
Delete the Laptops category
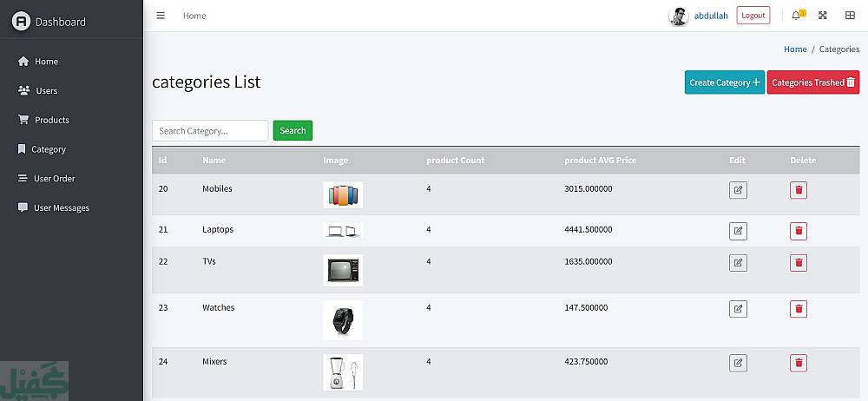[x=799, y=231]
